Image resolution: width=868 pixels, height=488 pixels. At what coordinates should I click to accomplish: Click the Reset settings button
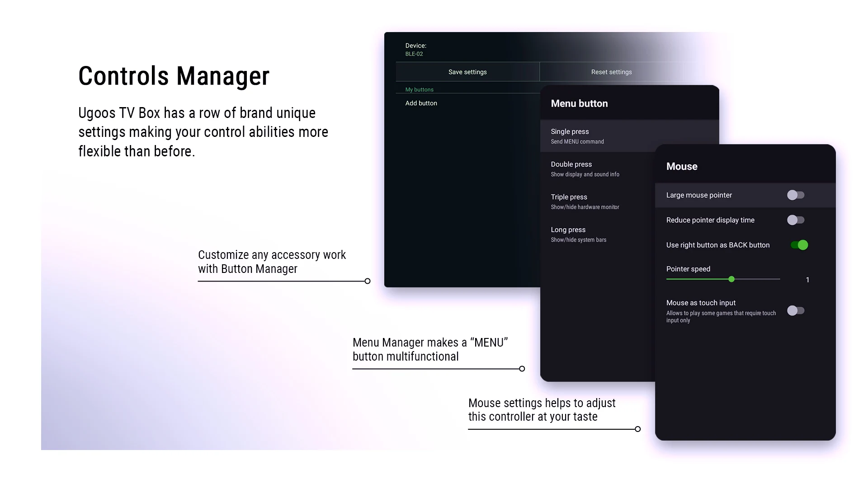[611, 72]
